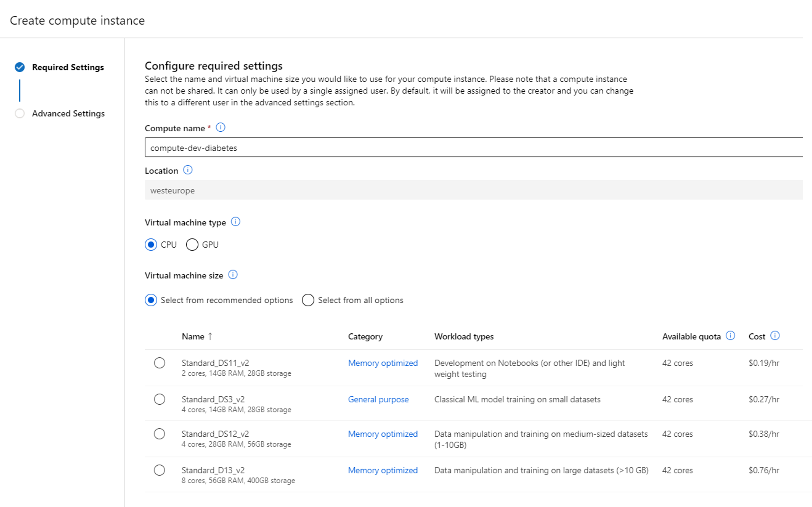The width and height of the screenshot is (812, 507).
Task: Click the Required Settings checkmark icon
Action: click(20, 67)
